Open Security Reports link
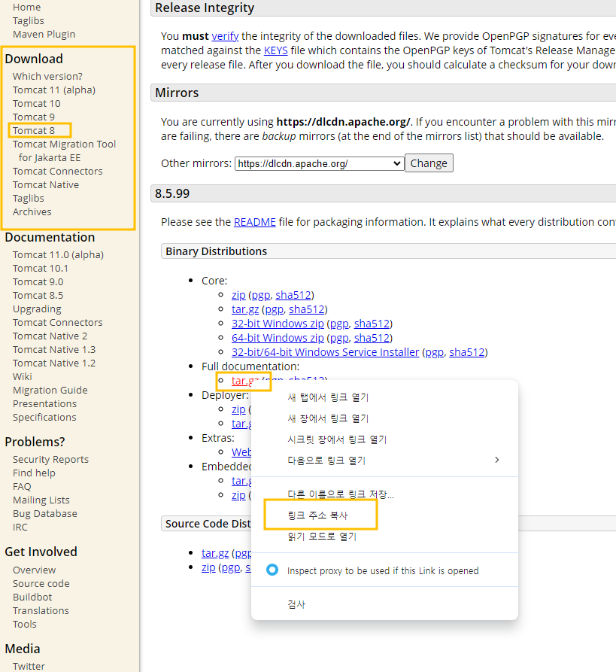Screen dimensions: 616x672 (50, 460)
